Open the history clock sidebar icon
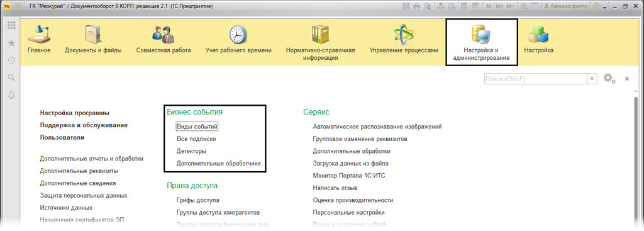Screen dimensions: 644x231 coord(11,60)
